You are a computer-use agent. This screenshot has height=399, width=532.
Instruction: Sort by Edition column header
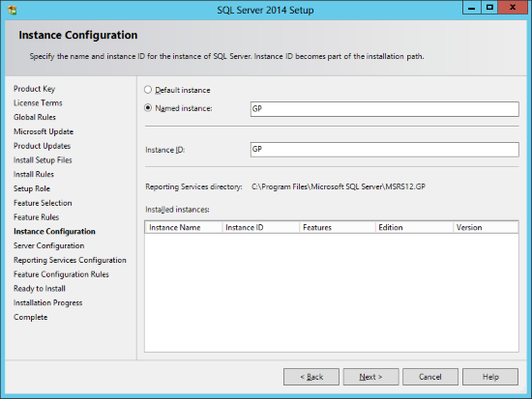pyautogui.click(x=414, y=227)
